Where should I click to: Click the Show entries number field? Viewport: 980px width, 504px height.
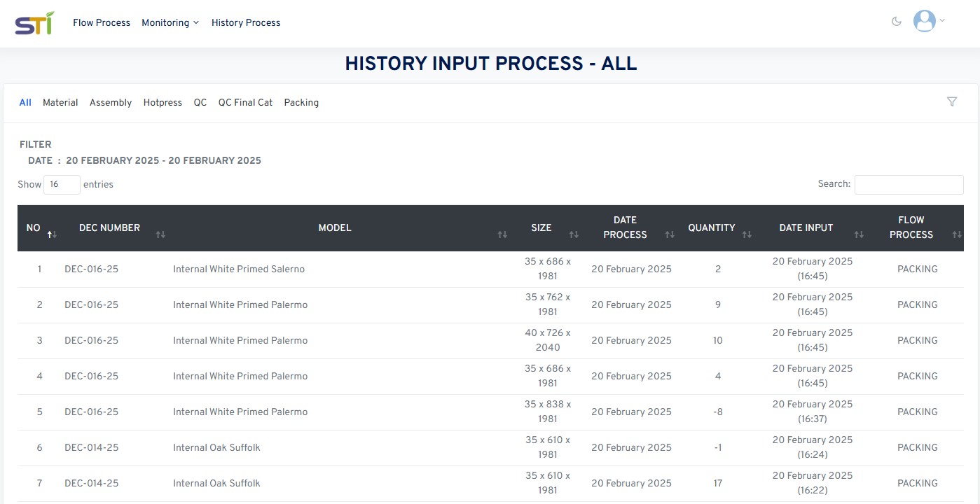pos(62,185)
